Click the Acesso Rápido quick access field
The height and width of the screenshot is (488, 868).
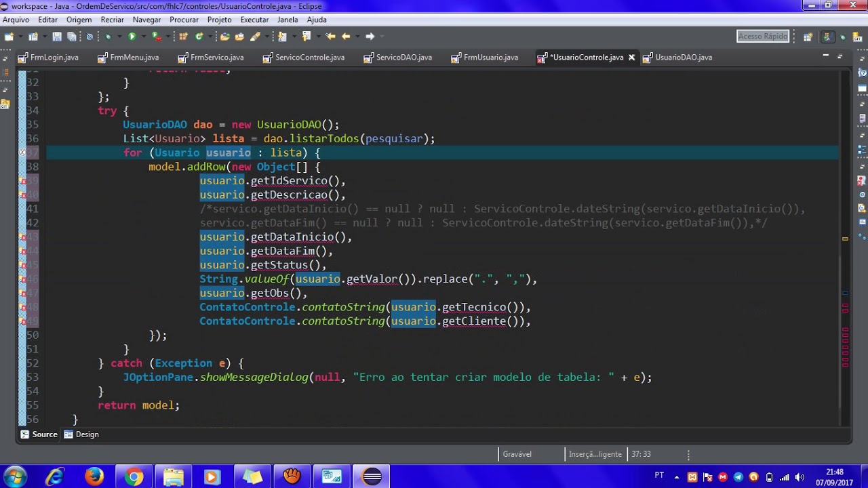763,37
